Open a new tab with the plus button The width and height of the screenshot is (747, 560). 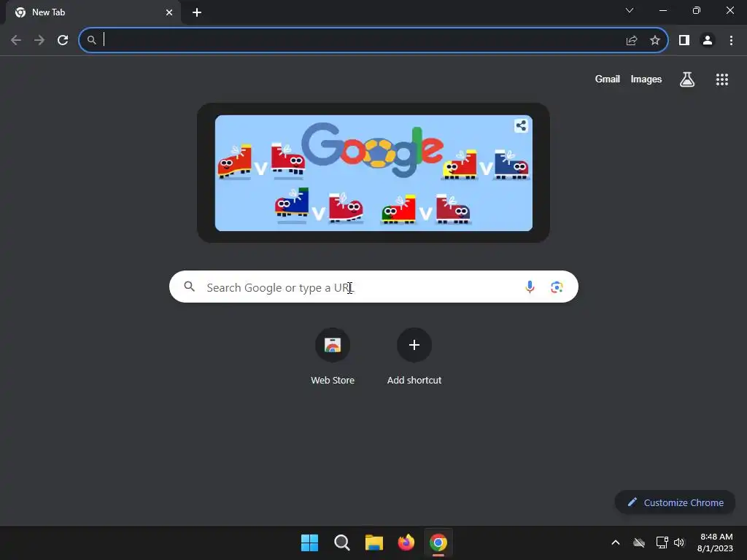pos(197,12)
